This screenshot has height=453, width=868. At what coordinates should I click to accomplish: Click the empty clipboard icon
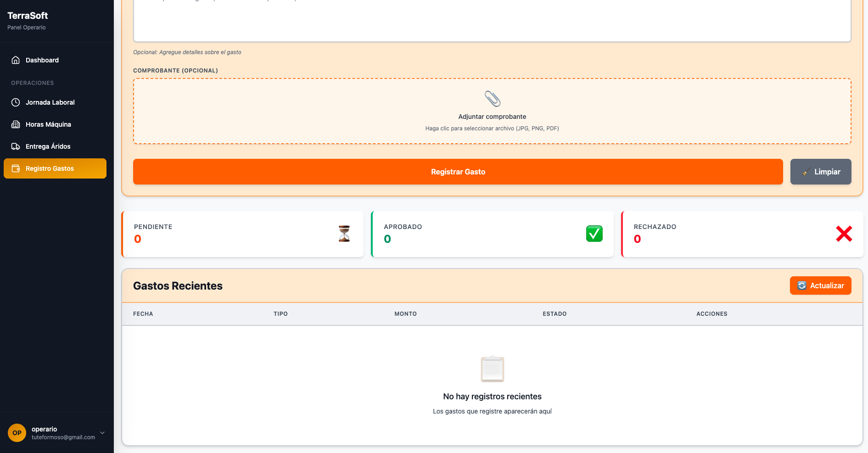point(492,369)
